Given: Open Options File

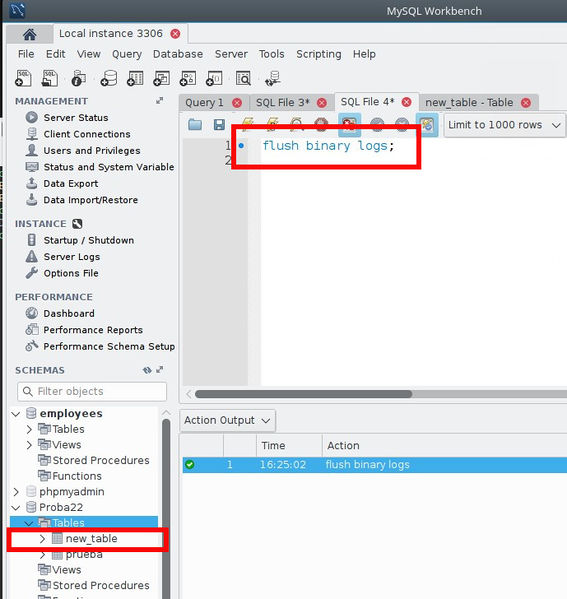Looking at the screenshot, I should pyautogui.click(x=71, y=273).
